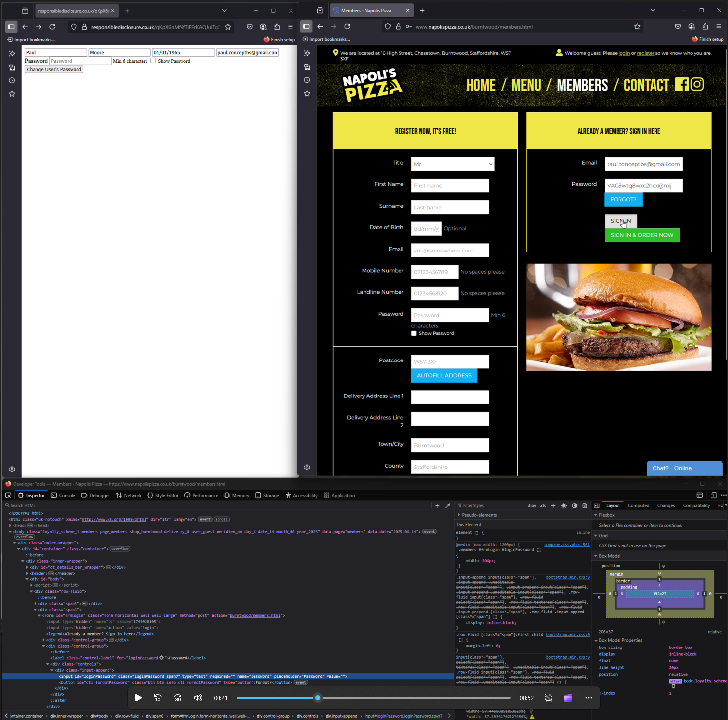Open the Facebook icon in site header
The width and height of the screenshot is (728, 720).
pos(681,84)
